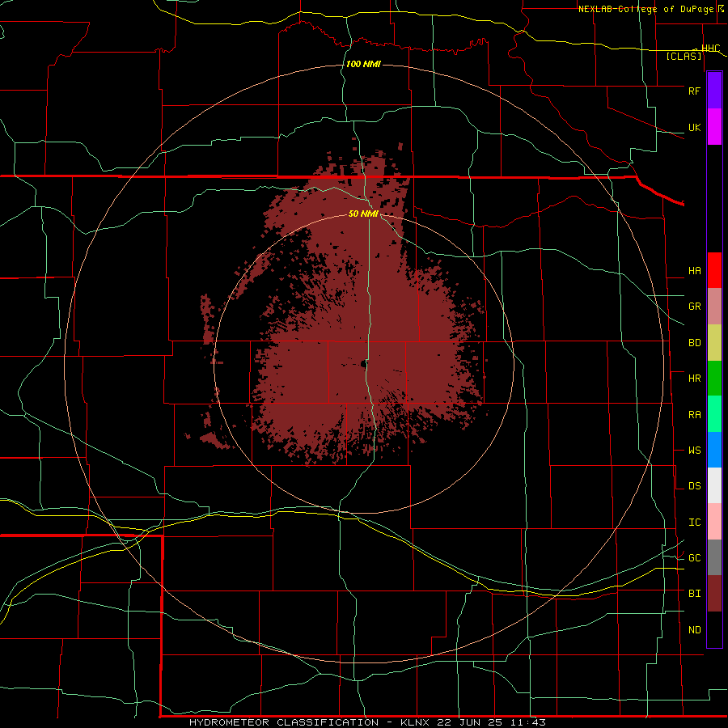Click the '100 NMI' range ring label
728x728 pixels.
(x=363, y=64)
